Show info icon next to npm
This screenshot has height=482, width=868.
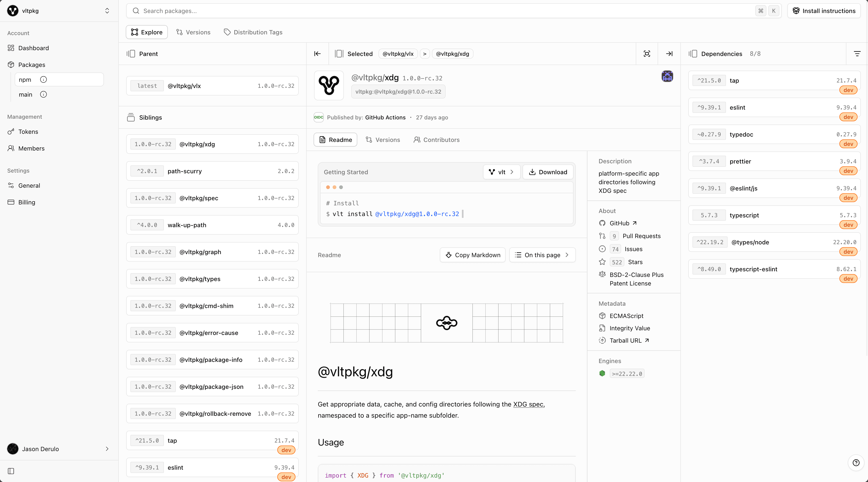pos(43,79)
